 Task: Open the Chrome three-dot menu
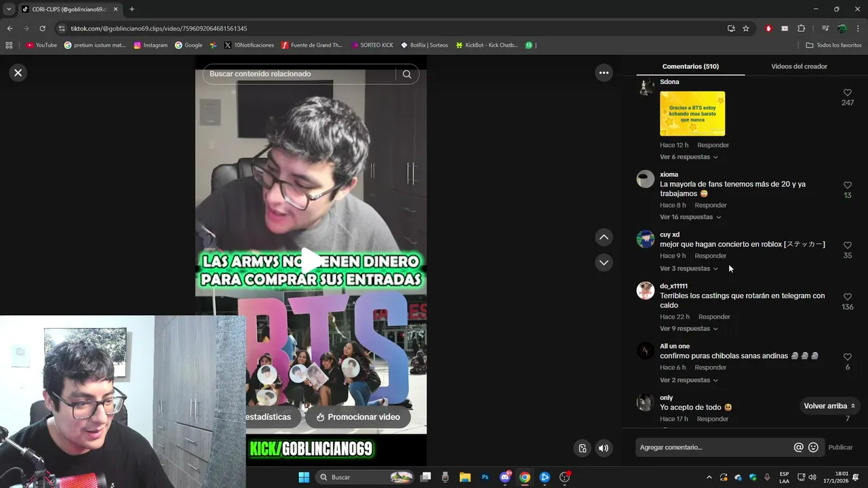click(x=859, y=28)
